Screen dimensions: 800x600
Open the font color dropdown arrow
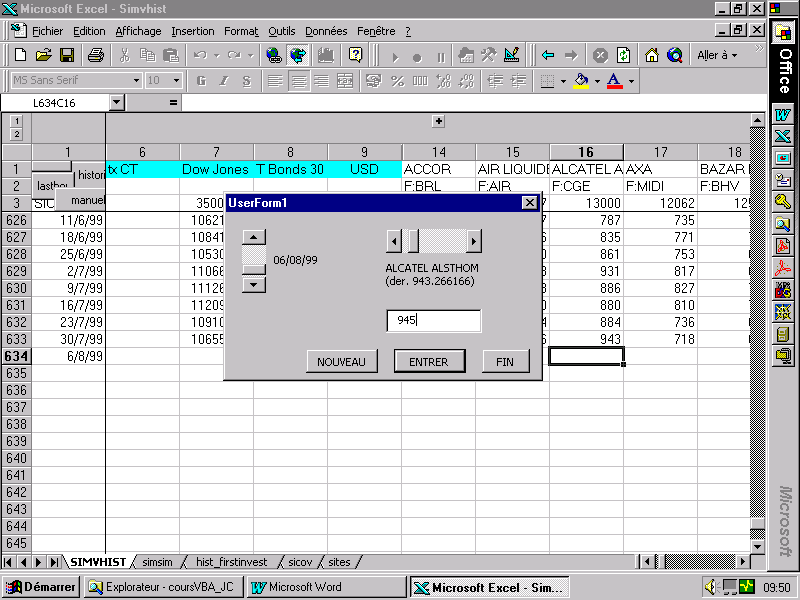click(x=631, y=81)
